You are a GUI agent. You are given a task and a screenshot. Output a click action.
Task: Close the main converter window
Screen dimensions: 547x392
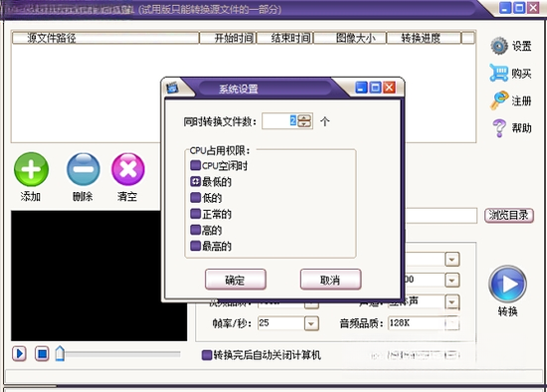(x=533, y=8)
